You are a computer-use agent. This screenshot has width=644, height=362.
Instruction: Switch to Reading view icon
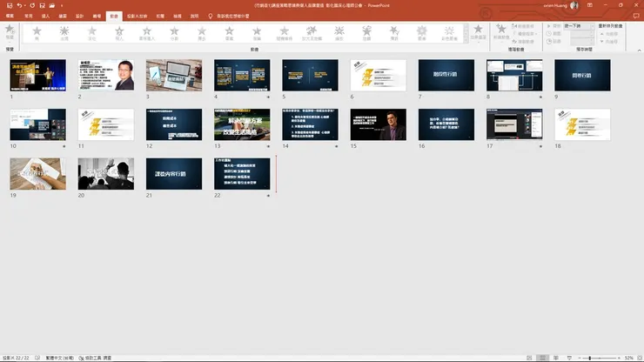556,358
